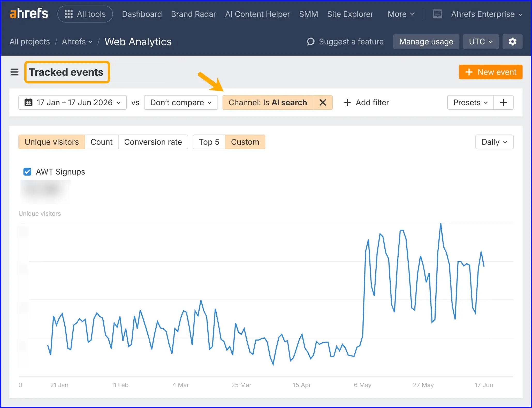The width and height of the screenshot is (532, 408).
Task: Click the Manage usage button
Action: (x=426, y=42)
